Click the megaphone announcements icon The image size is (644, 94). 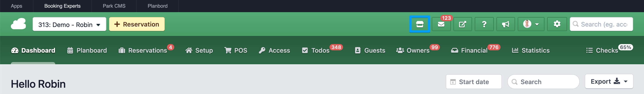coord(506,24)
